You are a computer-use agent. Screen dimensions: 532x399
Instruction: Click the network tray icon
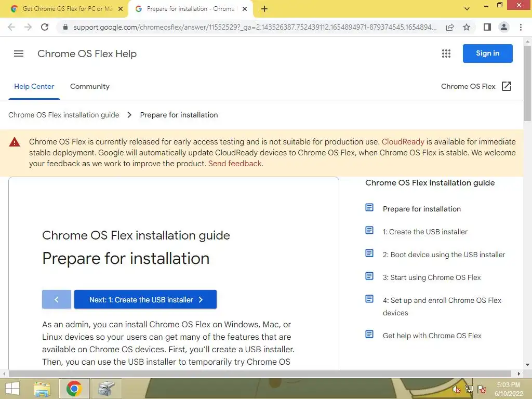[x=469, y=390]
